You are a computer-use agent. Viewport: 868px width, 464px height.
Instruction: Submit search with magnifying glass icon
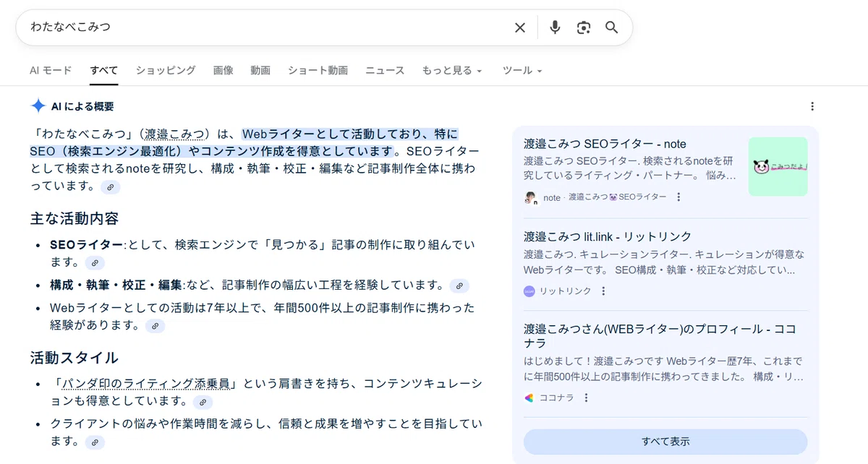612,27
